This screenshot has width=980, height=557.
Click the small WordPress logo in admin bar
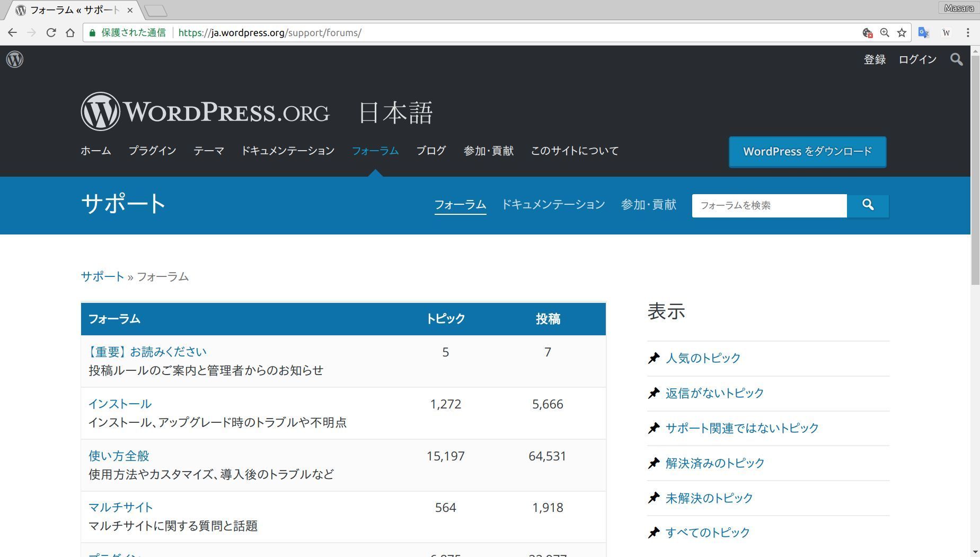click(x=15, y=59)
